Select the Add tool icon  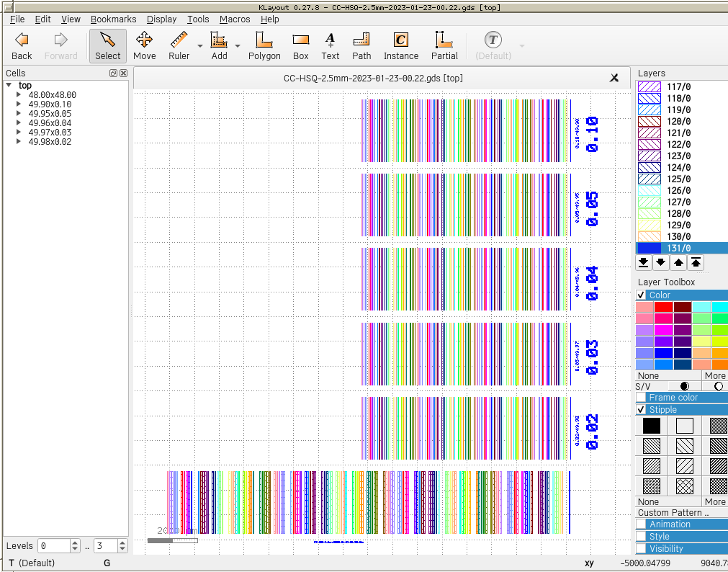219,45
